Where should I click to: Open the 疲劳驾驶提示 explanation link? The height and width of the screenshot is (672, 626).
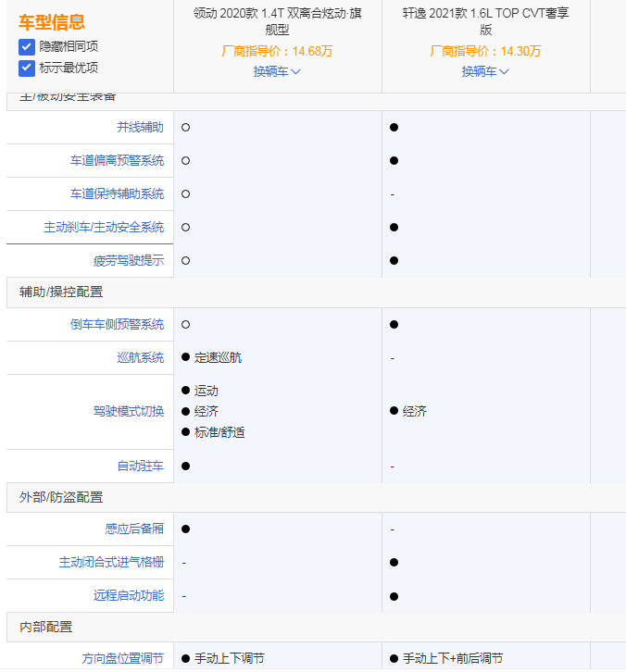129,260
